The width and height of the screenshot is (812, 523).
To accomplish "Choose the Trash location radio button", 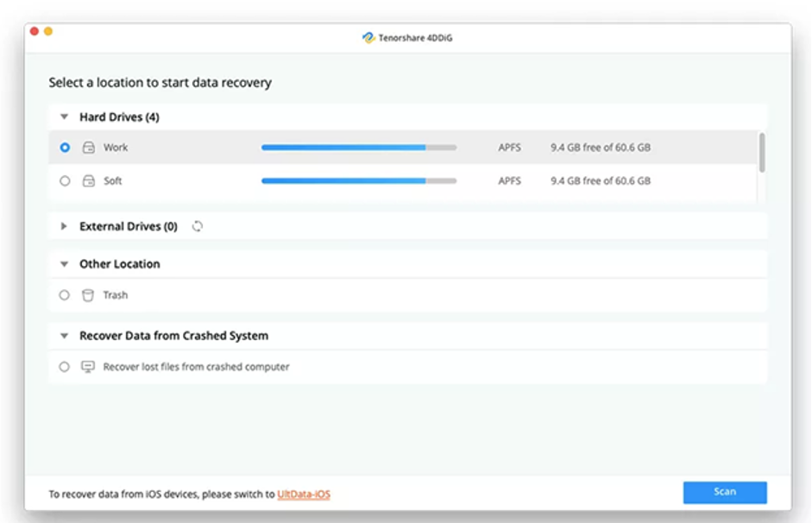I will (x=64, y=295).
